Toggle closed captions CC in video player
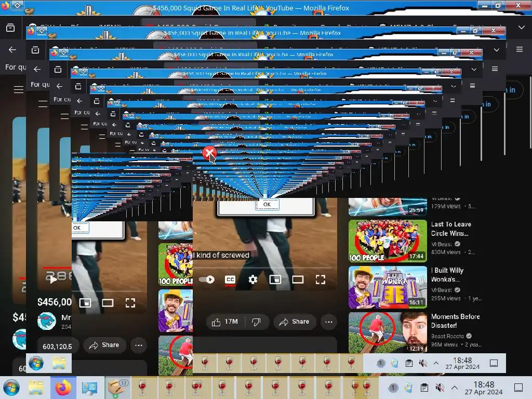The image size is (532, 399). click(x=230, y=280)
